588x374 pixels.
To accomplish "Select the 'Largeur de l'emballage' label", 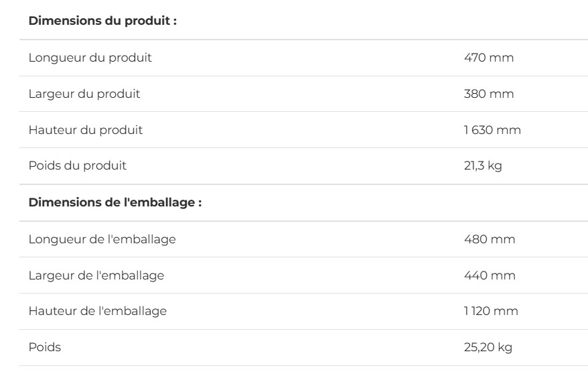I will 96,275.
